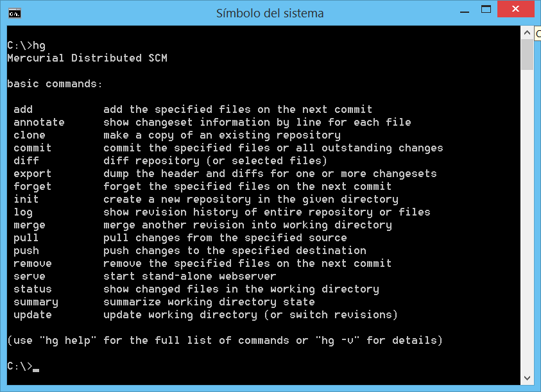Click the scrollbar up arrow
Viewport: 541px width, 392px height.
tap(526, 32)
